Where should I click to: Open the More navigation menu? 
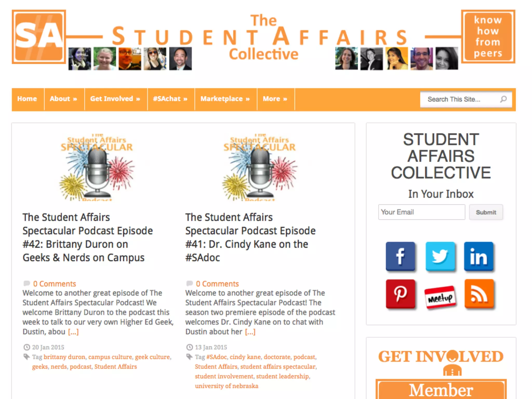tap(276, 99)
